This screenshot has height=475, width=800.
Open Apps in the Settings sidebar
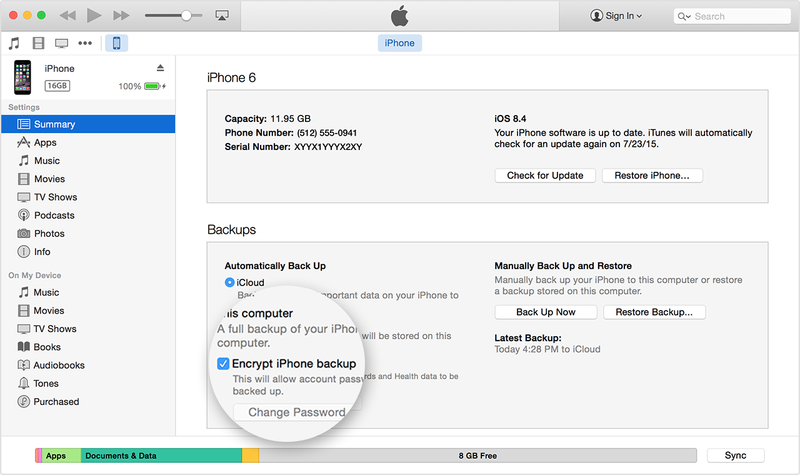coord(88,142)
